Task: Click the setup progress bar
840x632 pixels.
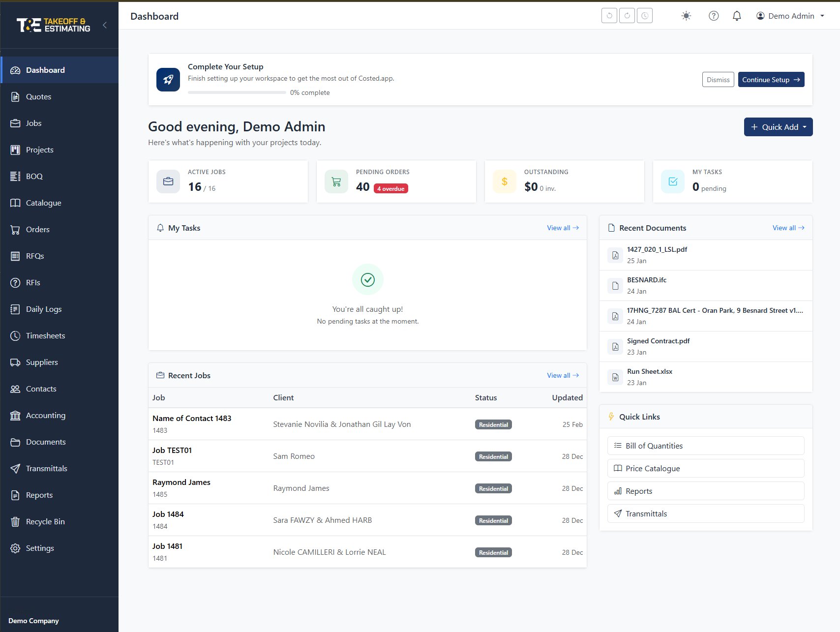Action: click(x=237, y=92)
